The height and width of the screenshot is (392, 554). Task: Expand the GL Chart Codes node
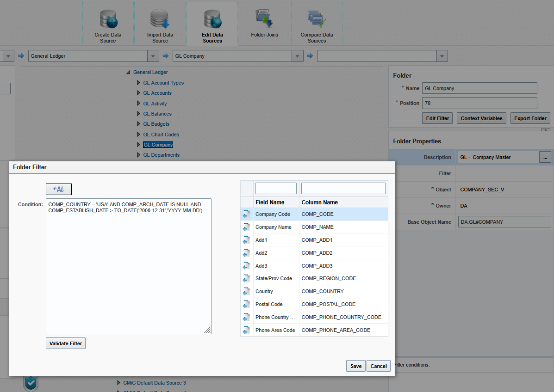(x=138, y=135)
